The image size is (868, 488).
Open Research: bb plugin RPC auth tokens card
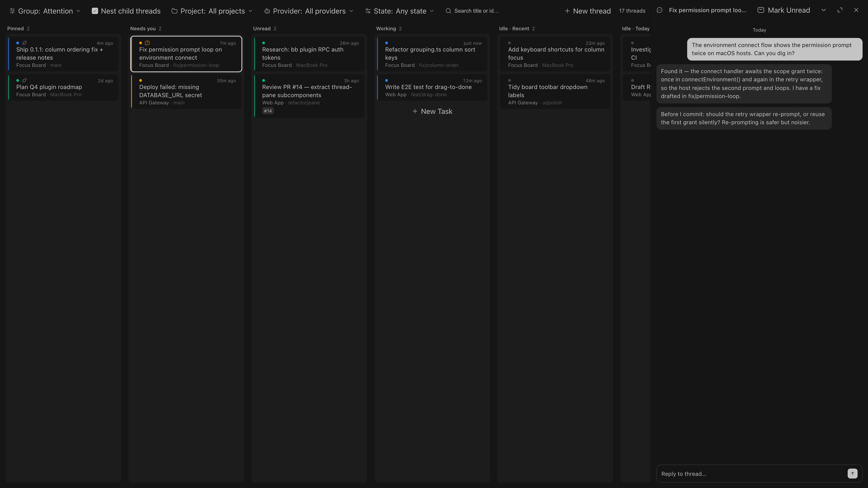pyautogui.click(x=309, y=54)
